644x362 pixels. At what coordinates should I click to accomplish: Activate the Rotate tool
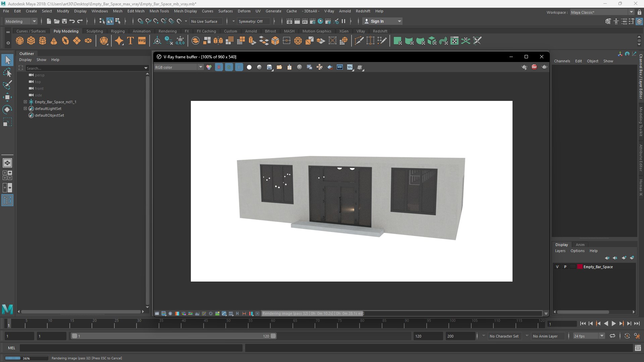pos(7,110)
